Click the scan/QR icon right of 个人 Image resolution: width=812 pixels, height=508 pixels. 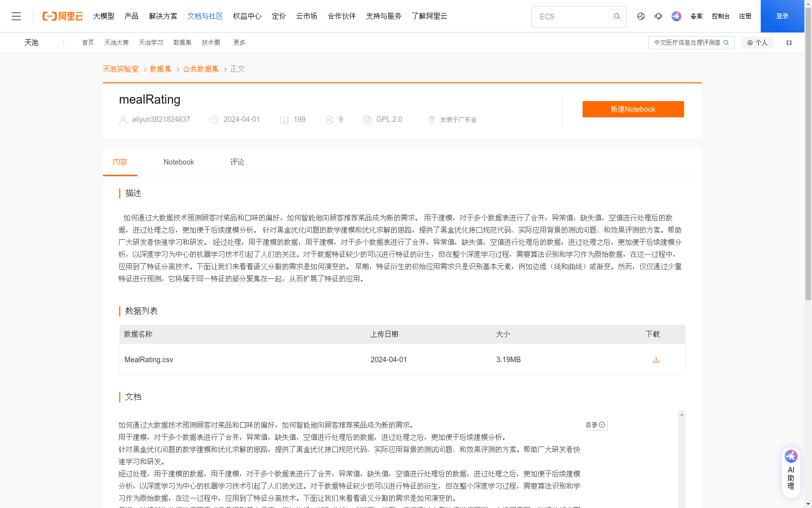click(x=789, y=43)
